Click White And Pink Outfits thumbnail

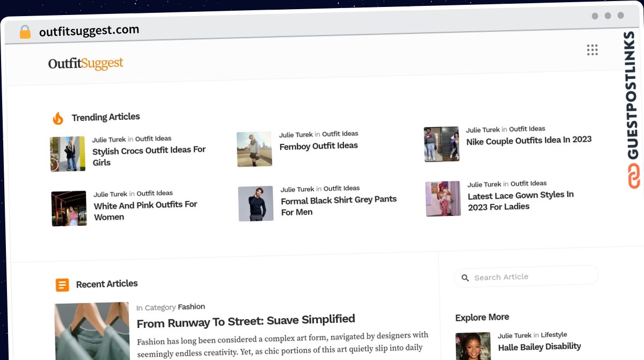[69, 208]
